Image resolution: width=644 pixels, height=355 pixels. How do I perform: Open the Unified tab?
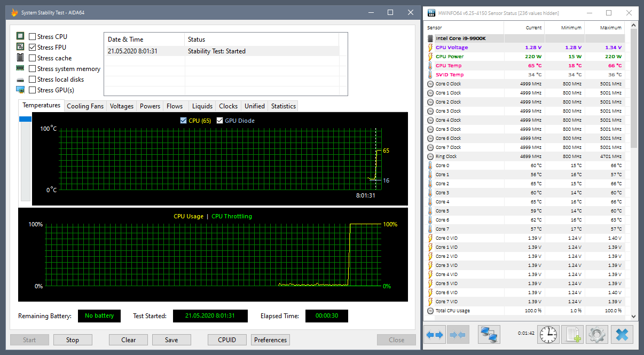[x=255, y=106]
